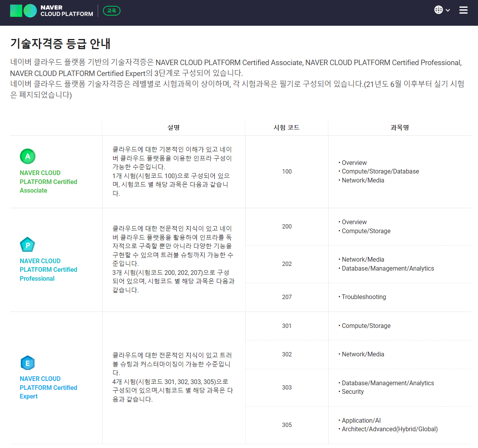The width and height of the screenshot is (478, 448).
Task: Select exam code 100 cell
Action: tap(287, 172)
